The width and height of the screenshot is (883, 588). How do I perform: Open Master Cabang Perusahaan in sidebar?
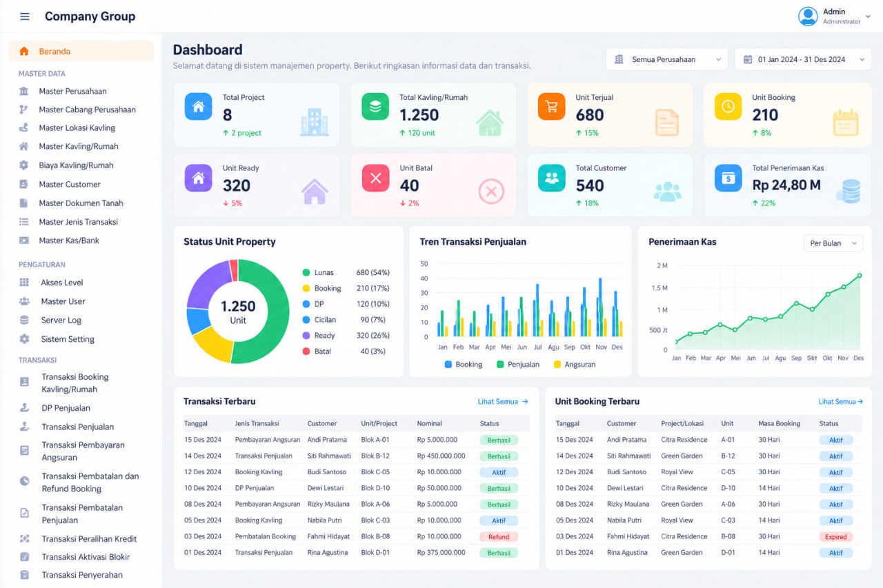(x=87, y=110)
